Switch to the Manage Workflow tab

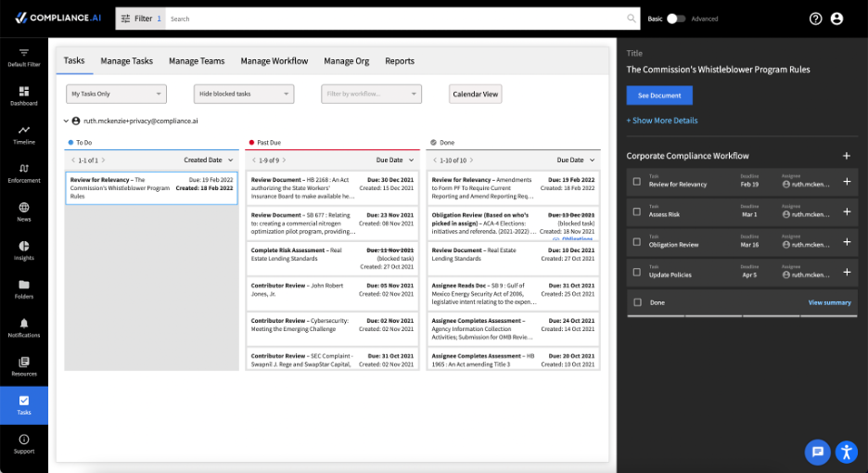(x=274, y=61)
